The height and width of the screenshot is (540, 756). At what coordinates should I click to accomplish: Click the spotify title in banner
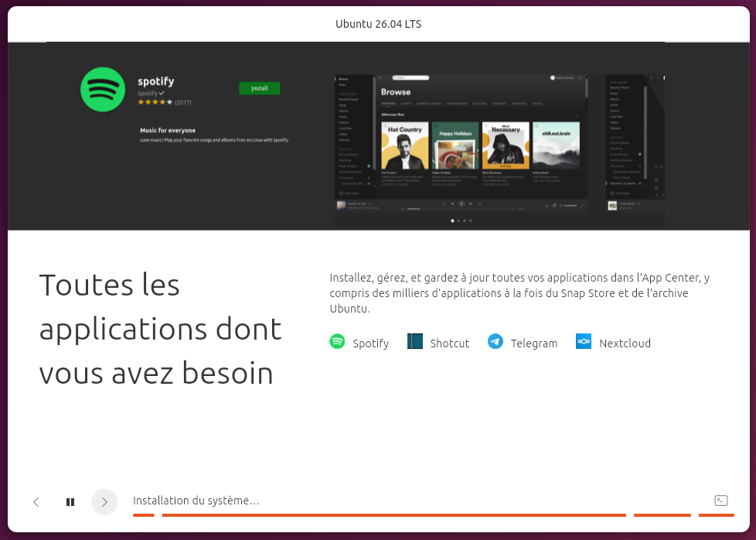[155, 81]
